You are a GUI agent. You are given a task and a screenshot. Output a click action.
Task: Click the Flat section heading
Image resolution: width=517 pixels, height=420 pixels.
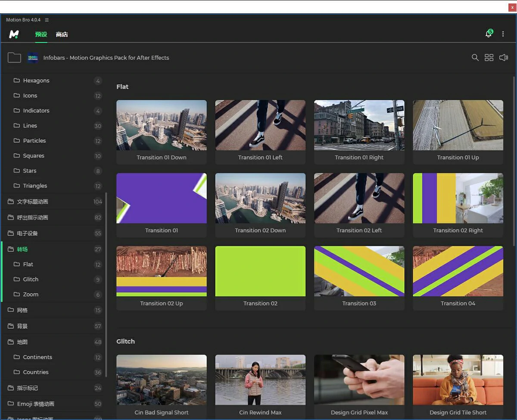click(x=122, y=86)
